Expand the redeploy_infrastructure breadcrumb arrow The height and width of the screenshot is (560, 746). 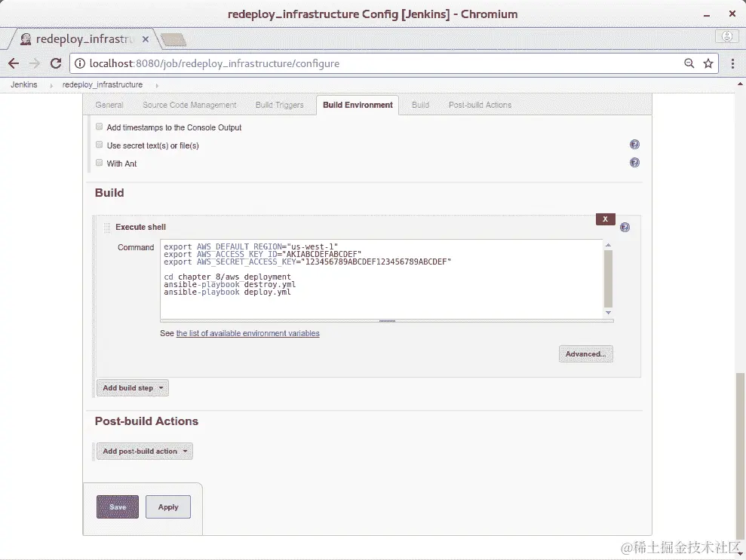[157, 86]
